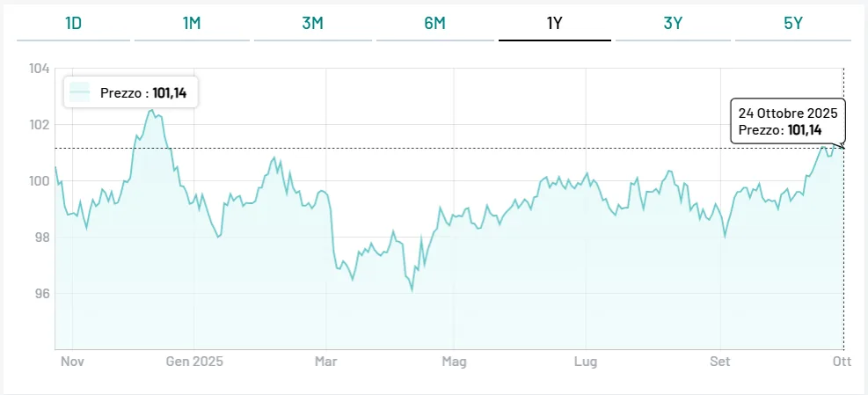Click the Mag x-axis label
Image resolution: width=868 pixels, height=395 pixels.
tap(454, 362)
